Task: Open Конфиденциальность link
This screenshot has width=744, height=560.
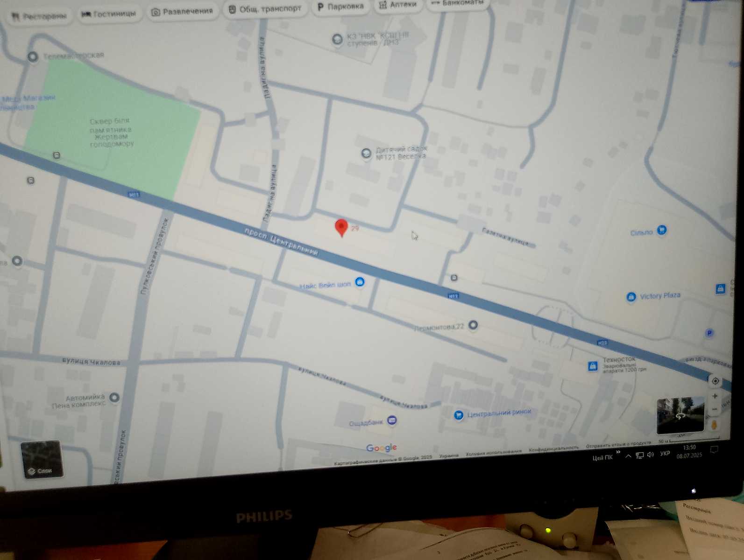Action: pyautogui.click(x=553, y=448)
